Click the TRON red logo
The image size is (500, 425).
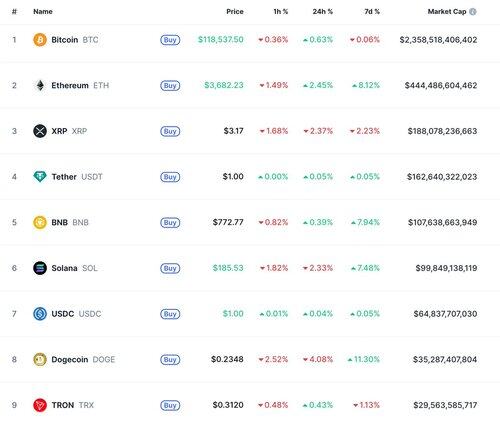(x=40, y=405)
